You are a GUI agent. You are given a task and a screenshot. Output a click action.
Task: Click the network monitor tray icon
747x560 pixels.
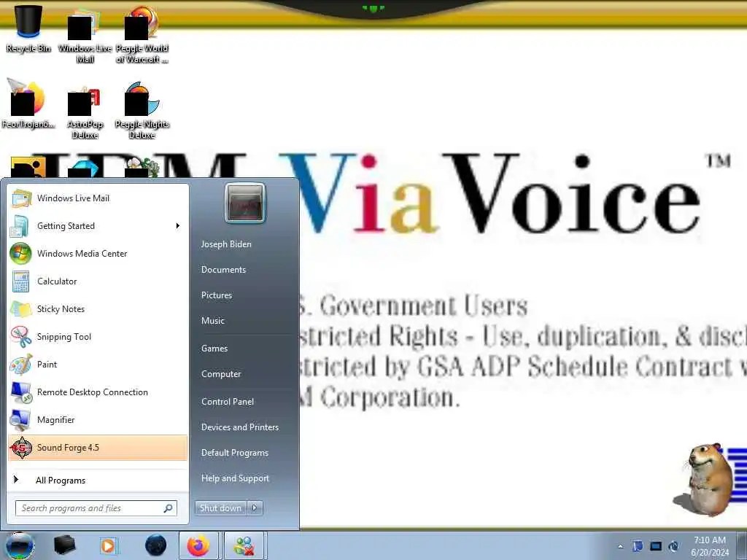(x=656, y=546)
